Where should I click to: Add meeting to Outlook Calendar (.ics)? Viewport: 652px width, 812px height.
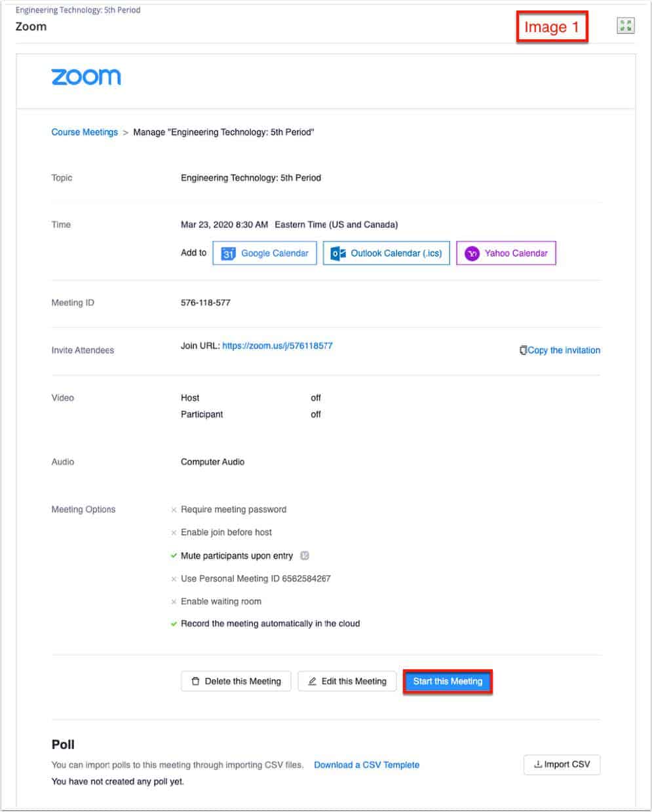pos(387,253)
